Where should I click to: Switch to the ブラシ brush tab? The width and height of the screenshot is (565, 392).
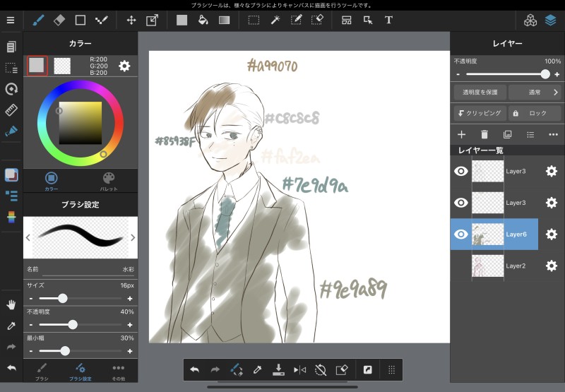pyautogui.click(x=42, y=372)
